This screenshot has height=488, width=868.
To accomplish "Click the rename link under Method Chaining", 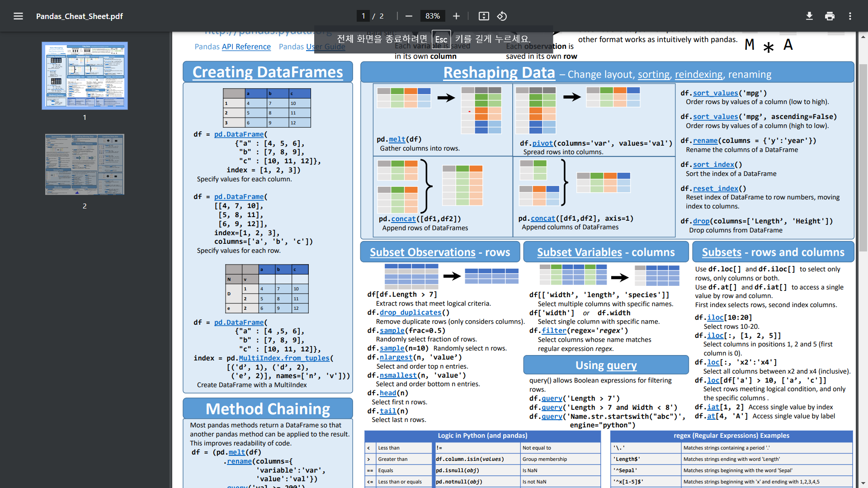I will tap(239, 461).
